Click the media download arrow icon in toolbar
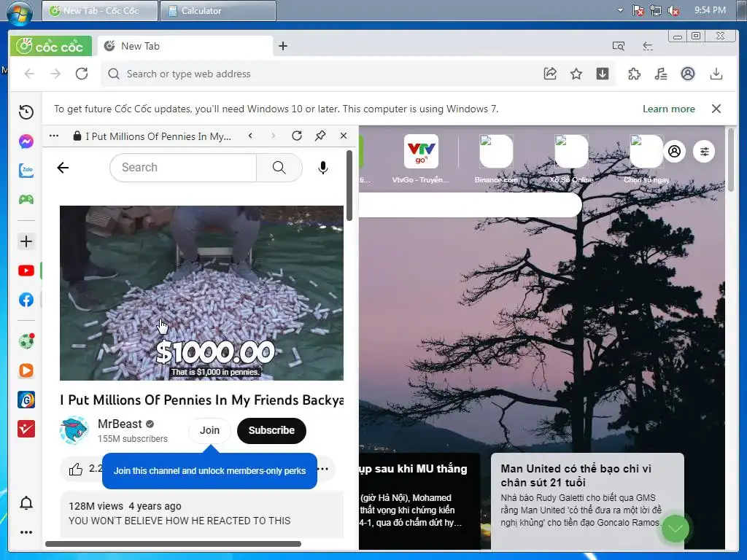The image size is (747, 560). point(603,74)
